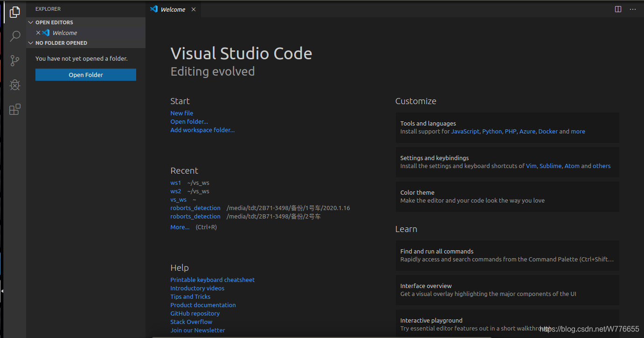This screenshot has height=338, width=644.
Task: Open recent folder vs_ws
Action: 179,199
